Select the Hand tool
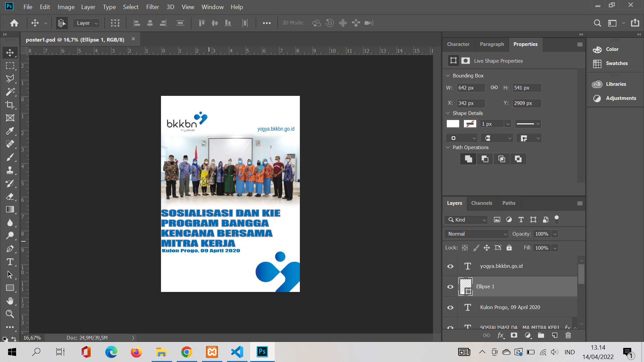This screenshot has height=362, width=644. pos(10,301)
